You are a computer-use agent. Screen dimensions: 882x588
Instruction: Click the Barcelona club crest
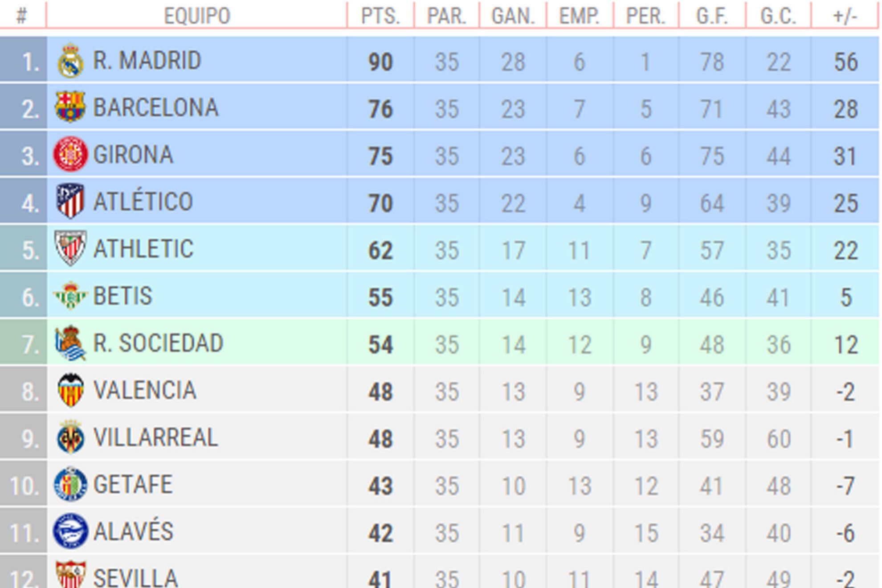coord(70,107)
